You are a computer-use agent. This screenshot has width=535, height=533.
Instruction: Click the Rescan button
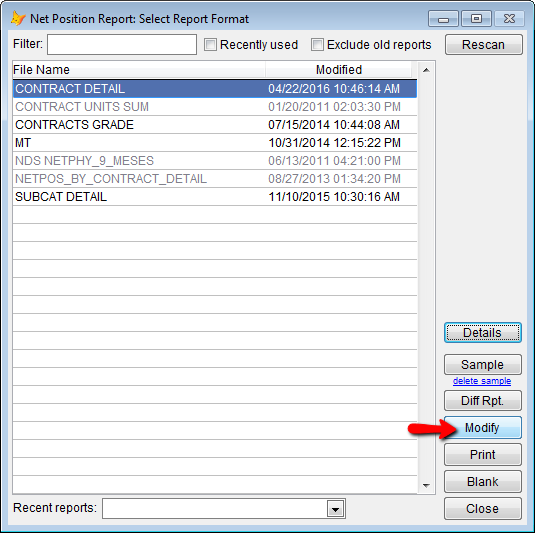pos(483,44)
